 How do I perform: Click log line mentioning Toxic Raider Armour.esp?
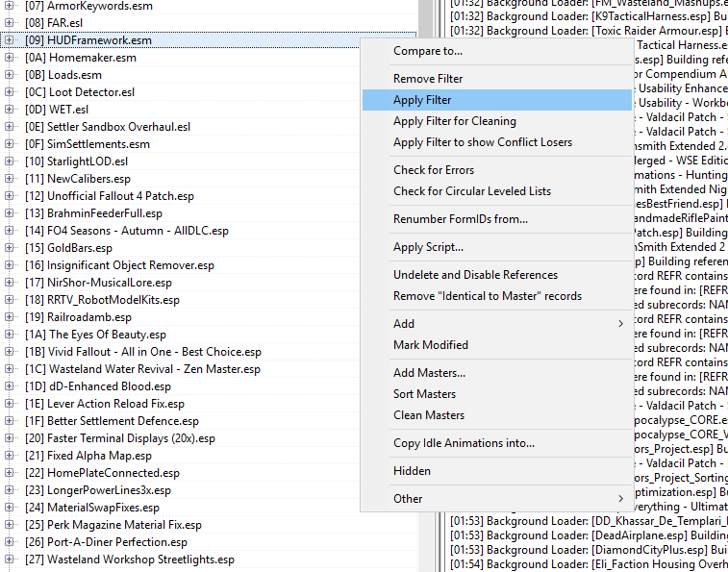(x=589, y=31)
